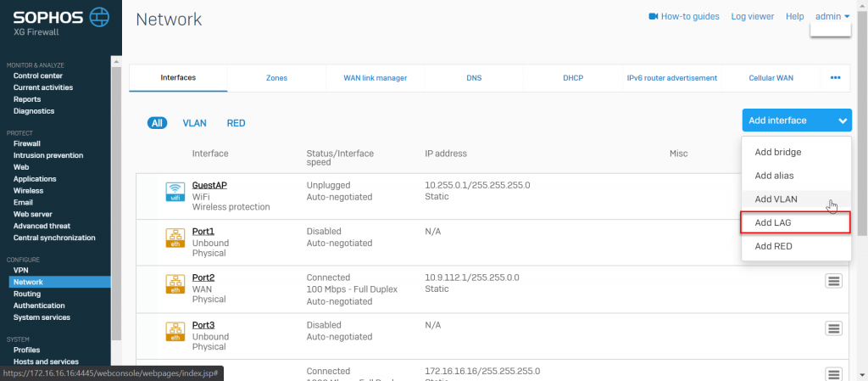Viewport: 868px width, 381px height.
Task: Go to Current activities in sidebar
Action: click(43, 87)
